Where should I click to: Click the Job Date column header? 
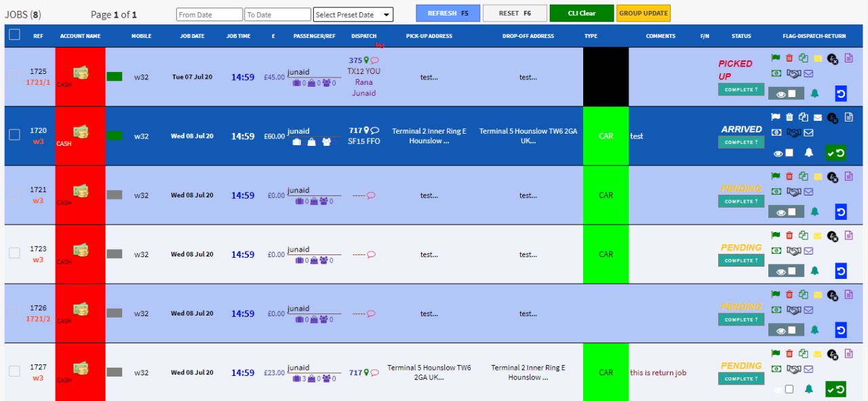point(192,36)
